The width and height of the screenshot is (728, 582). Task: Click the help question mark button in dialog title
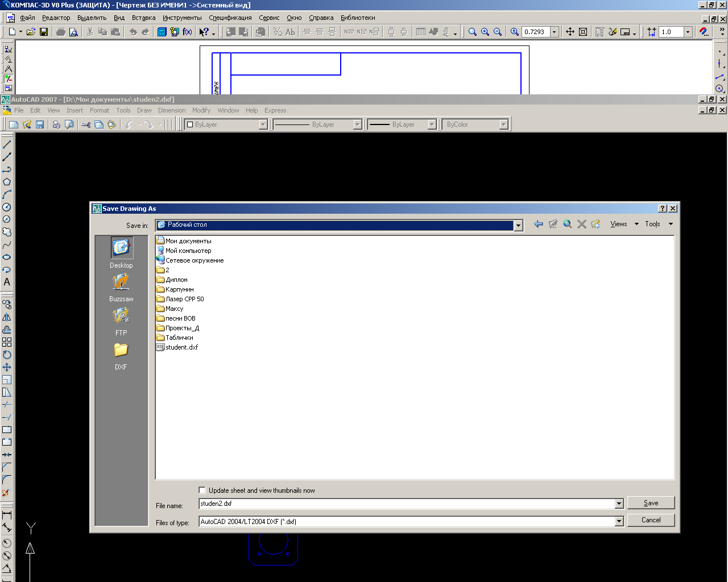point(663,209)
